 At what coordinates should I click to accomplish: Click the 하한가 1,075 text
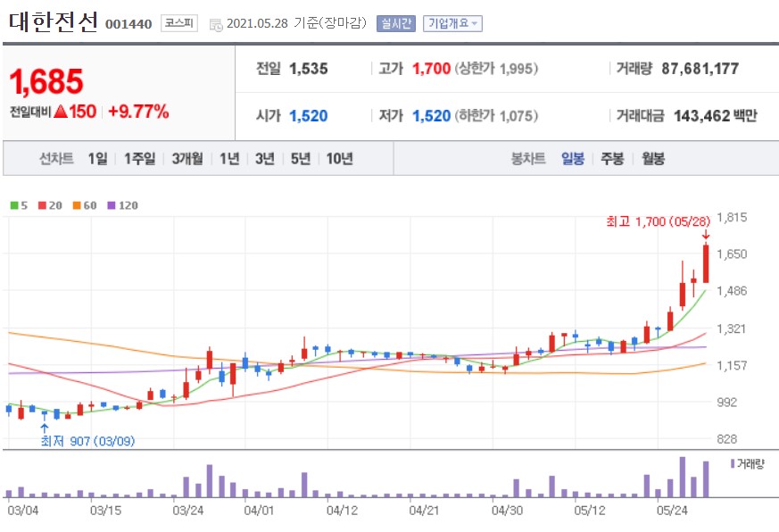(x=496, y=116)
